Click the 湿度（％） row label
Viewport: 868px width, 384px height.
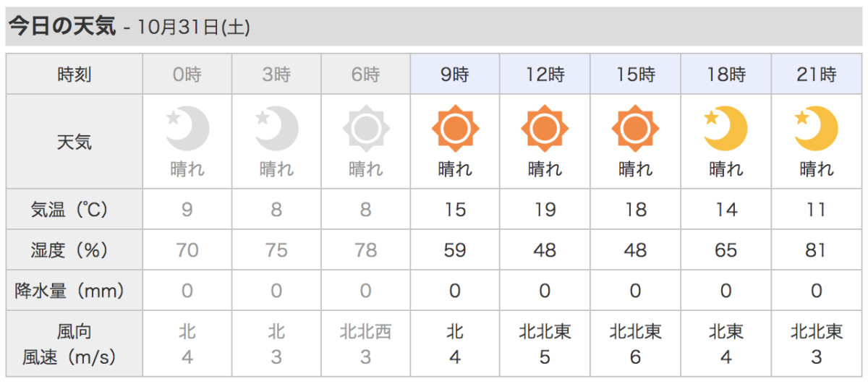point(75,250)
